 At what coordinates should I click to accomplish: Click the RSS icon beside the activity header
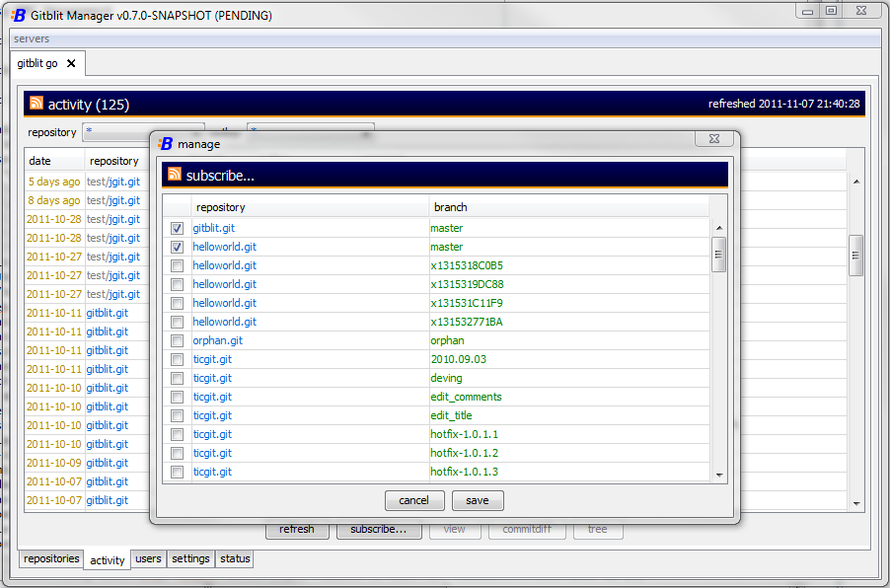click(x=37, y=103)
